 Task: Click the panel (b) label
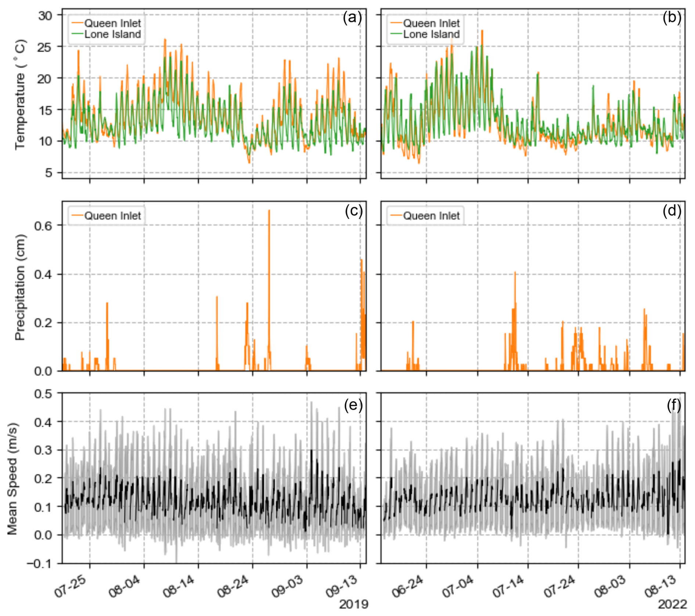click(671, 18)
